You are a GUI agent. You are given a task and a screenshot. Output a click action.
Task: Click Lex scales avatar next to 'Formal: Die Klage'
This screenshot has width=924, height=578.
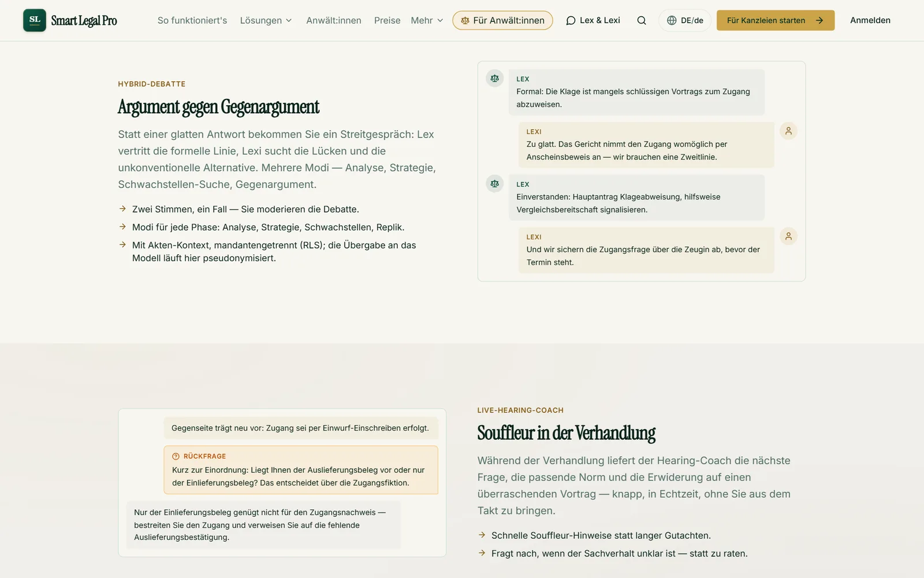click(495, 78)
